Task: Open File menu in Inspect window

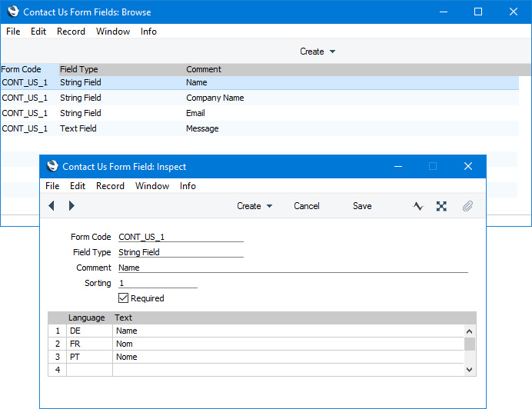Action: tap(52, 186)
